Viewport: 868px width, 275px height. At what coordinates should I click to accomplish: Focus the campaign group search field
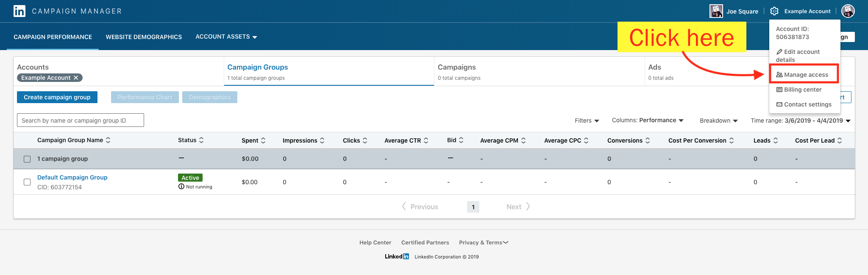pyautogui.click(x=81, y=120)
